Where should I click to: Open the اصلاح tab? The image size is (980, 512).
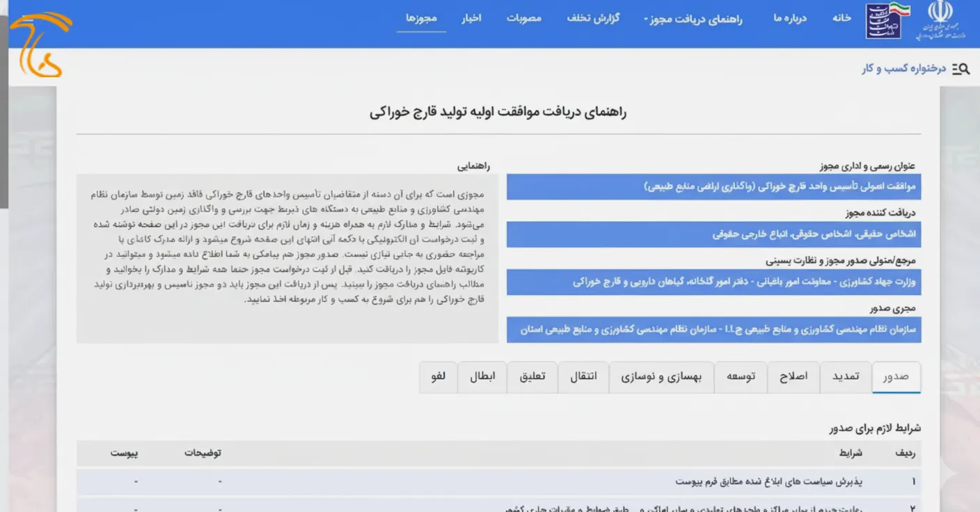(793, 376)
